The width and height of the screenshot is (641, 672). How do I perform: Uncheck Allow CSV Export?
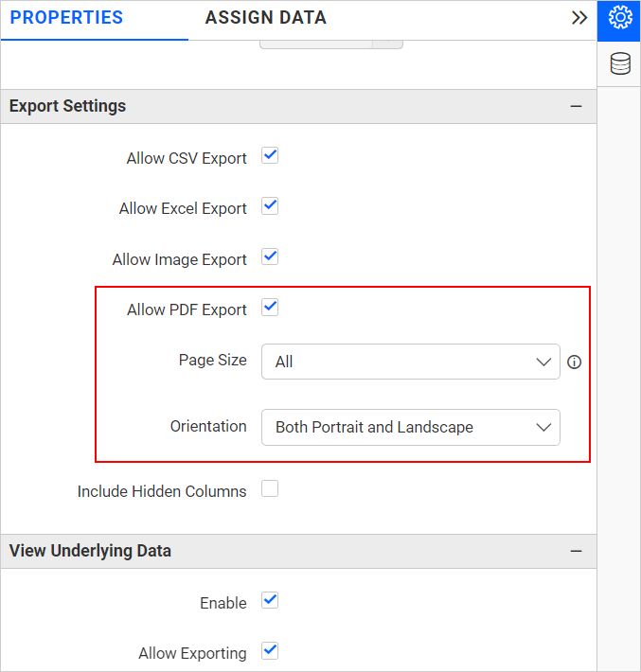270,156
